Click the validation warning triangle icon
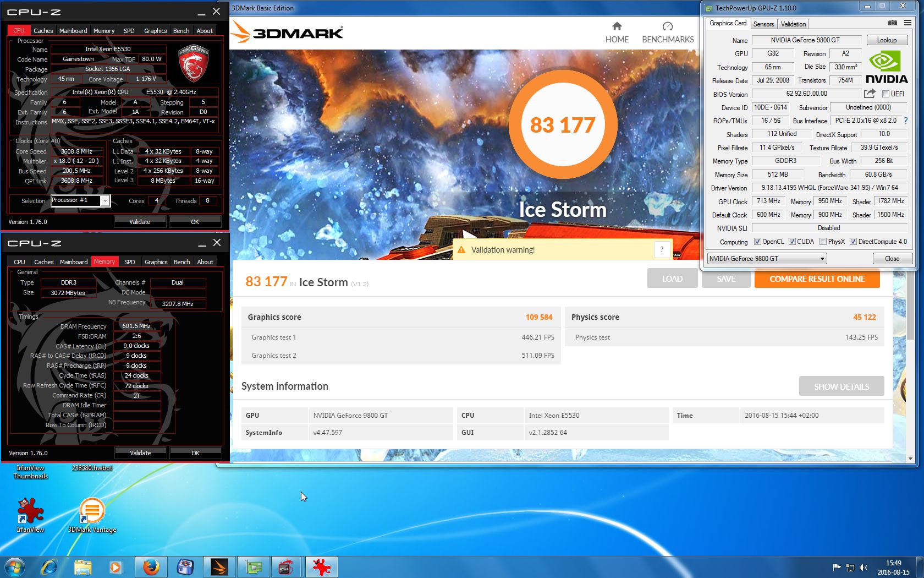Viewport: 924px width, 578px height. (461, 250)
